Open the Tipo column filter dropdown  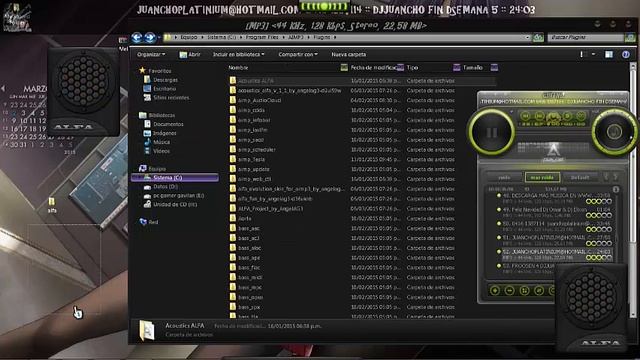(456, 68)
